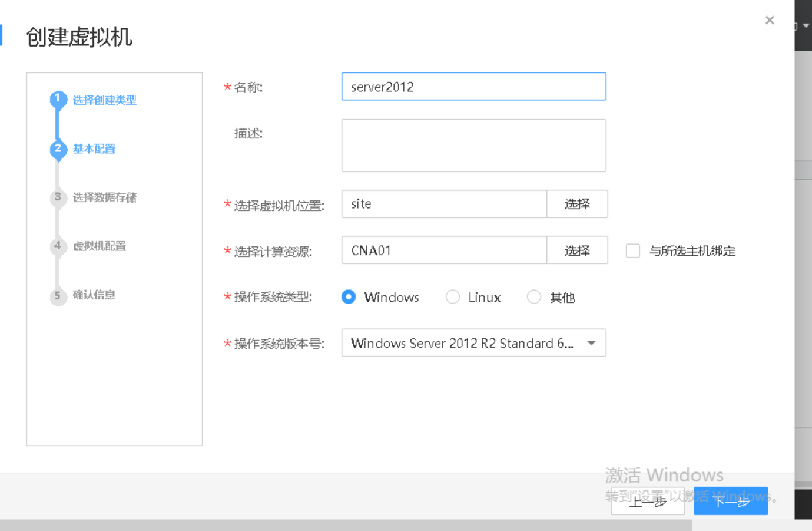
Task: Expand the Windows Server 2012 version list
Action: coord(591,343)
